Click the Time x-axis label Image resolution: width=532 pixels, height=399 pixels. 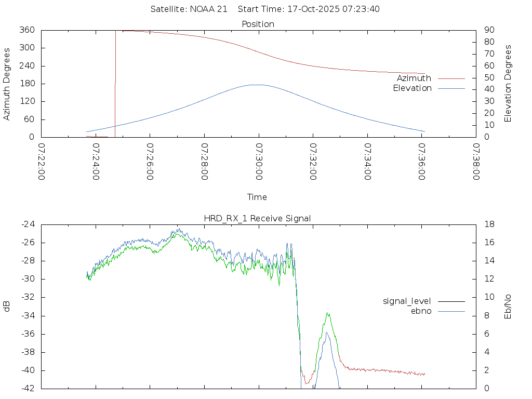click(x=257, y=197)
